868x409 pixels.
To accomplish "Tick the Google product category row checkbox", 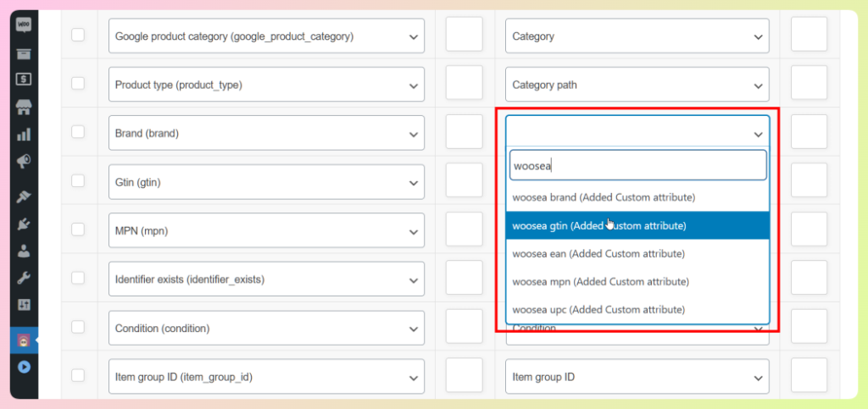I will tap(78, 35).
